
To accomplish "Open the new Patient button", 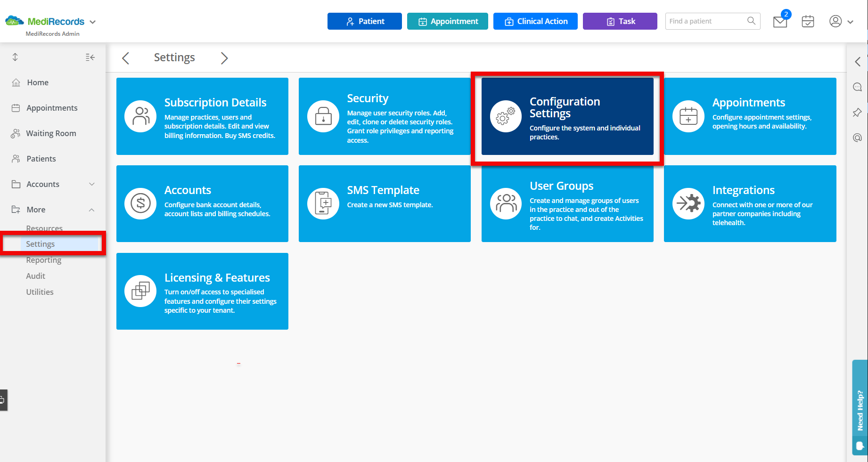I will [364, 21].
